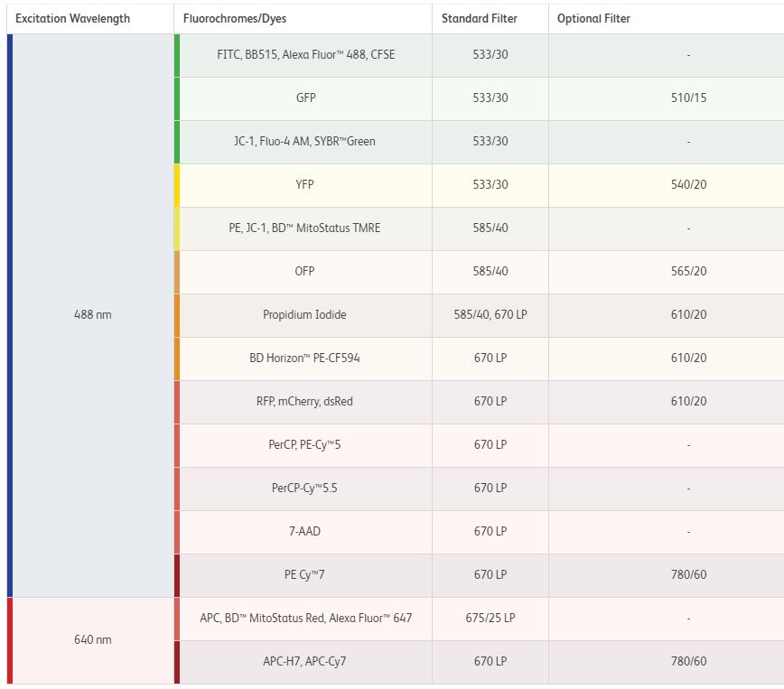Click the 675/25 LP standard filter value
The image size is (784, 689).
[x=490, y=619]
